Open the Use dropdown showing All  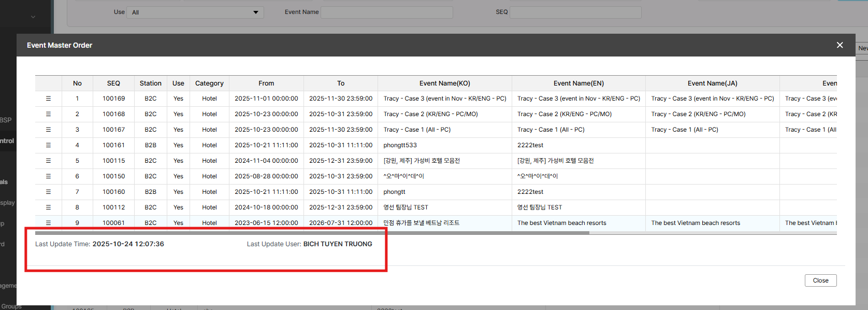pyautogui.click(x=195, y=12)
